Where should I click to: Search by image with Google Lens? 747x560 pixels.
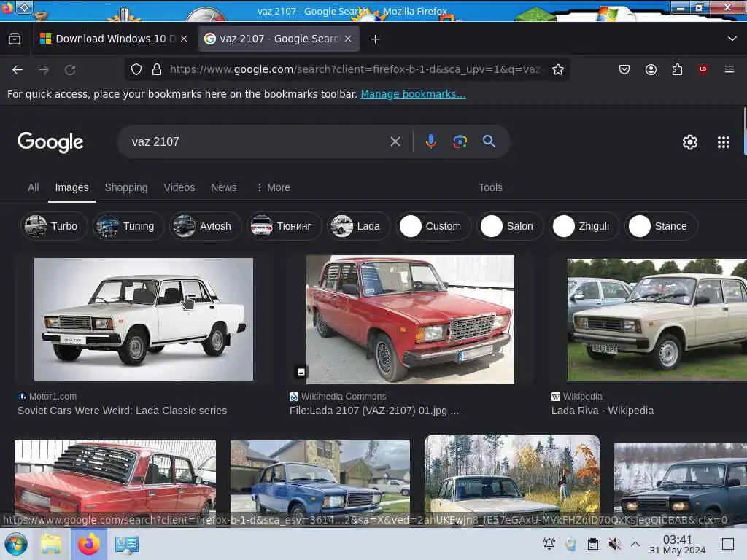pyautogui.click(x=460, y=141)
